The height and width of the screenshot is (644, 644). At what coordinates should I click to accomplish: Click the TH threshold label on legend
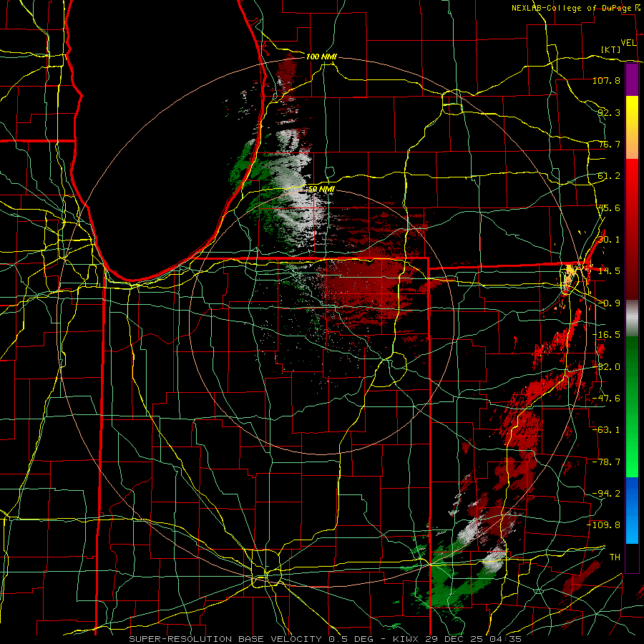coord(615,557)
